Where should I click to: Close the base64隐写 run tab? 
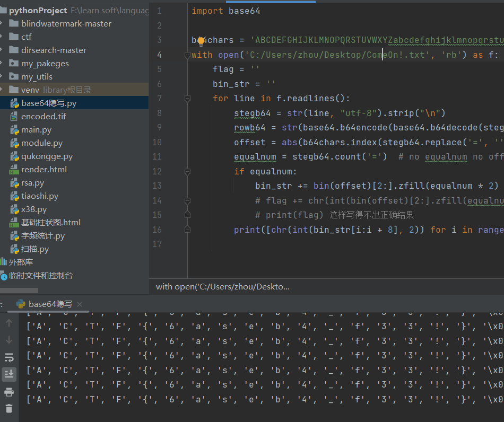[x=80, y=304]
